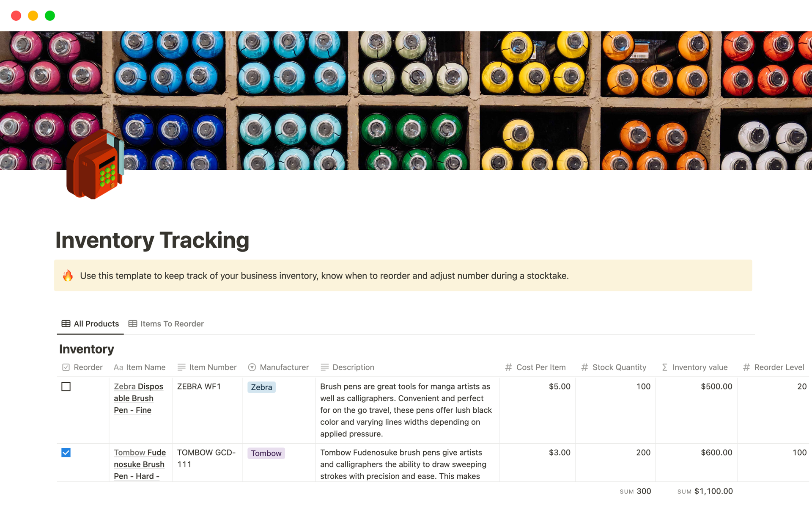The width and height of the screenshot is (812, 508).
Task: Click the # icon beside Cost Per Item
Action: pos(508,367)
